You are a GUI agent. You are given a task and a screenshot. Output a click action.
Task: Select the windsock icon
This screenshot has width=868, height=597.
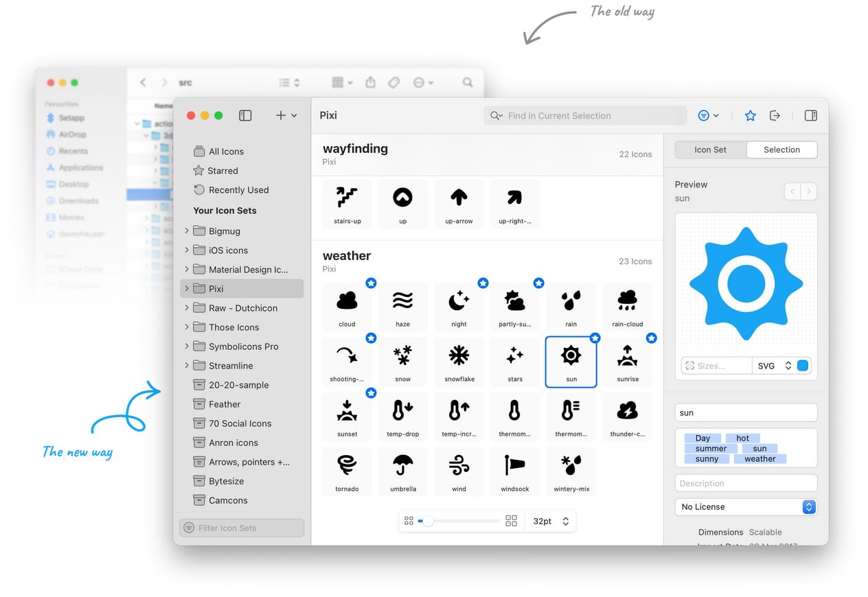click(515, 471)
